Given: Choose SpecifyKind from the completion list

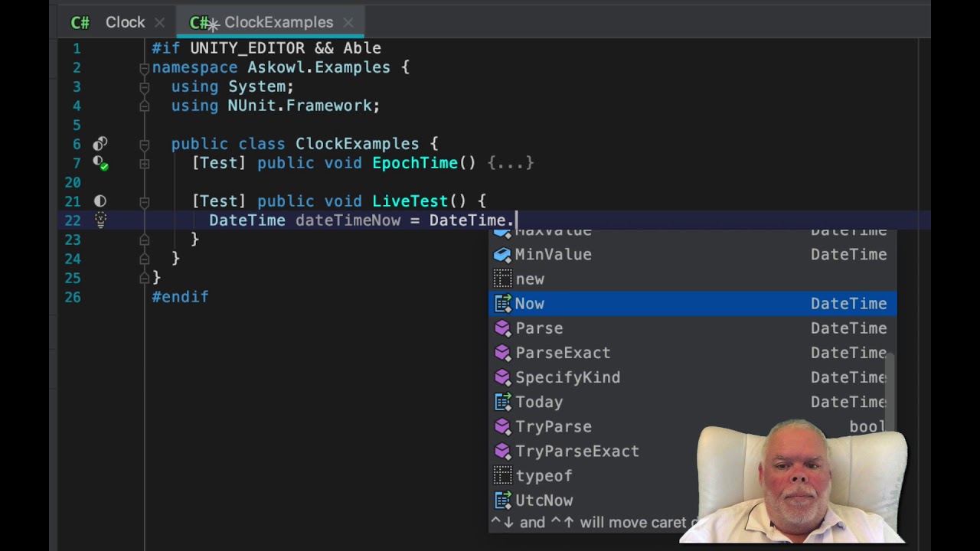Looking at the screenshot, I should 693,377.
